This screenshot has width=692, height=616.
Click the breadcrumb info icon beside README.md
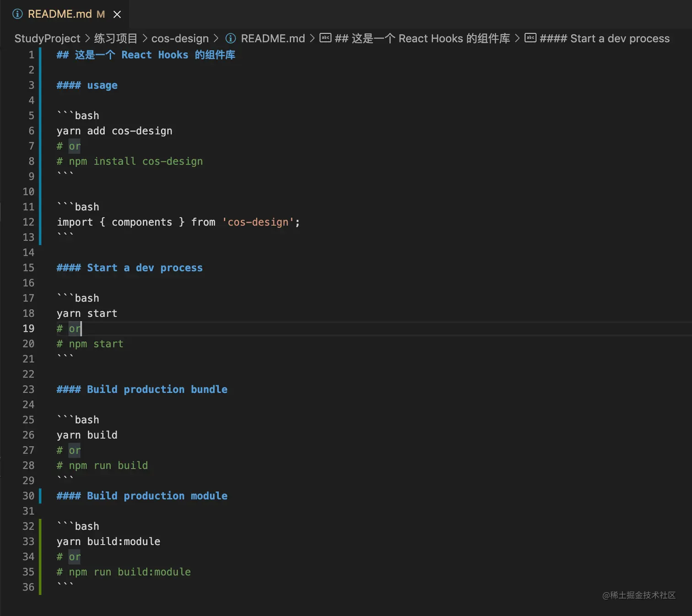tap(231, 38)
